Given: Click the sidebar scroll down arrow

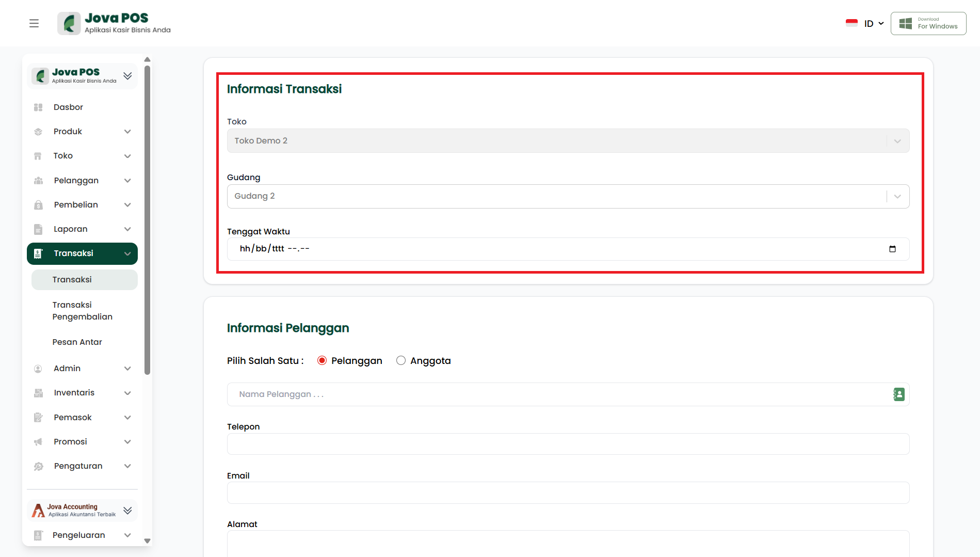Looking at the screenshot, I should (147, 541).
